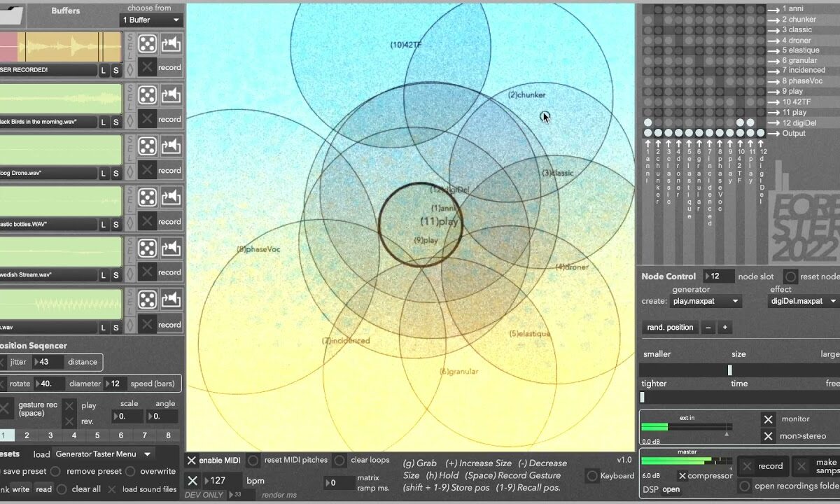Image resolution: width=840 pixels, height=504 pixels.
Task: Click the rand. position button
Action: point(670,328)
